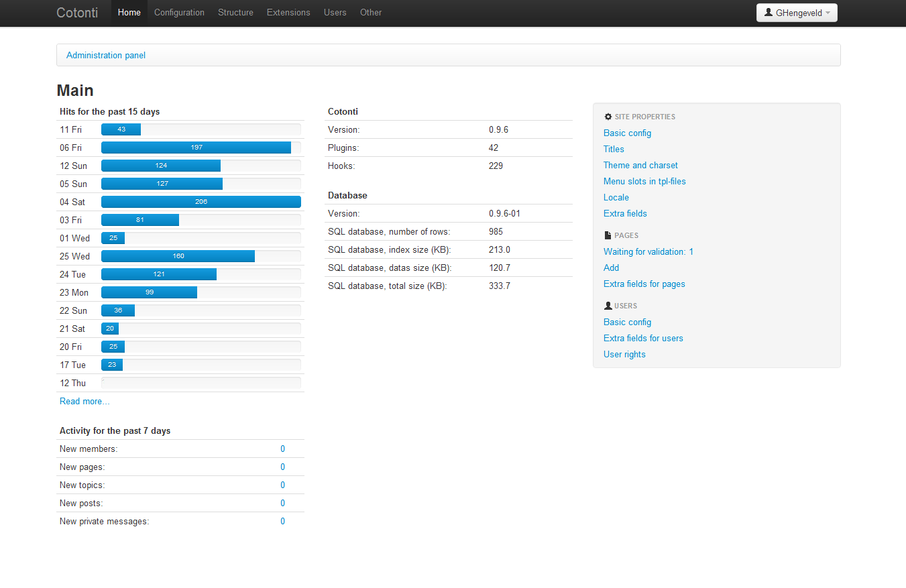Open the User rights link
Image resolution: width=906 pixels, height=588 pixels.
pyautogui.click(x=624, y=355)
